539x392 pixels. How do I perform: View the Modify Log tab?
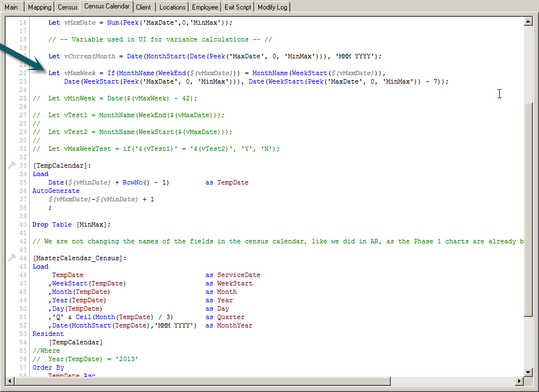(x=273, y=7)
